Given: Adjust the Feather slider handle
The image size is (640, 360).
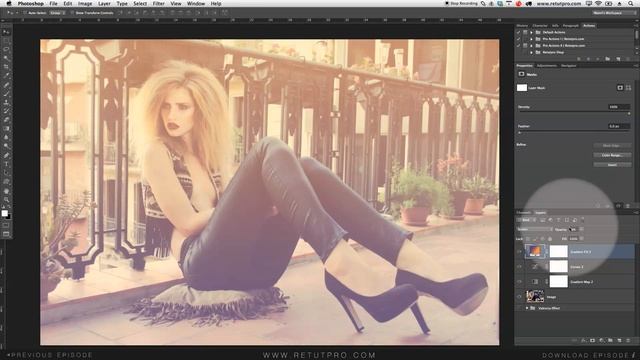Looking at the screenshot, I should pyautogui.click(x=520, y=133).
